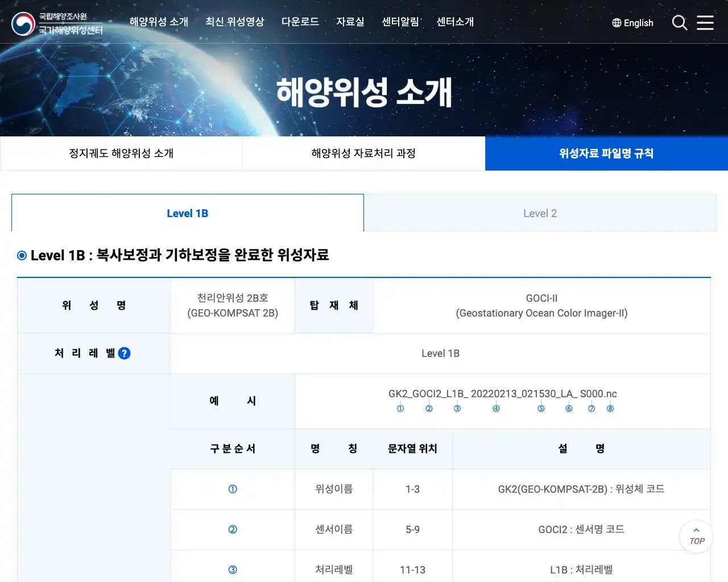The height and width of the screenshot is (582, 728).
Task: Select the Level 1B tab
Action: click(188, 213)
